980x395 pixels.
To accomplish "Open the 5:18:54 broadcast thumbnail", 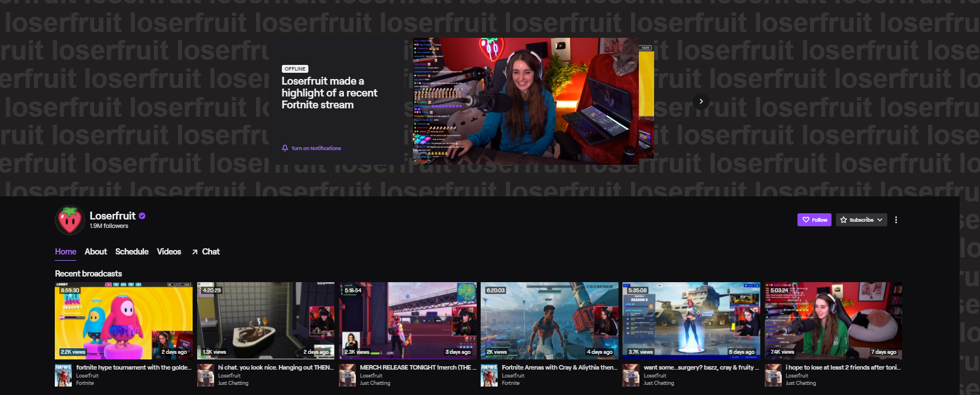I will (x=408, y=321).
